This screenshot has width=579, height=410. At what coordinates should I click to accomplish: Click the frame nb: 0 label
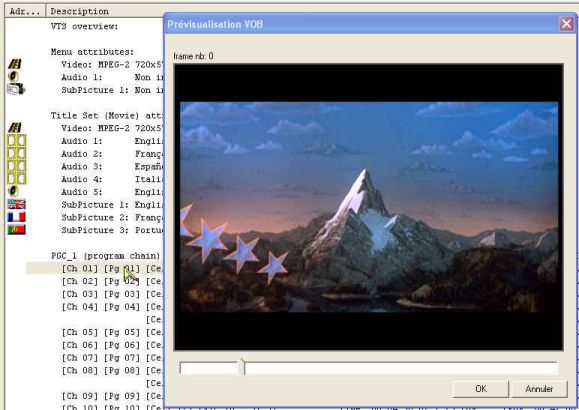point(193,56)
